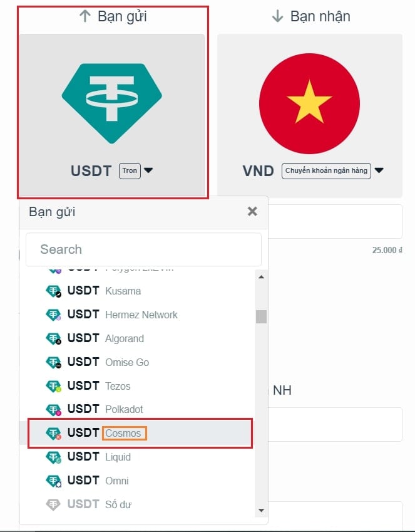This screenshot has height=532, width=415.
Task: Open the VND payment method dropdown arrow
Action: coord(379,170)
